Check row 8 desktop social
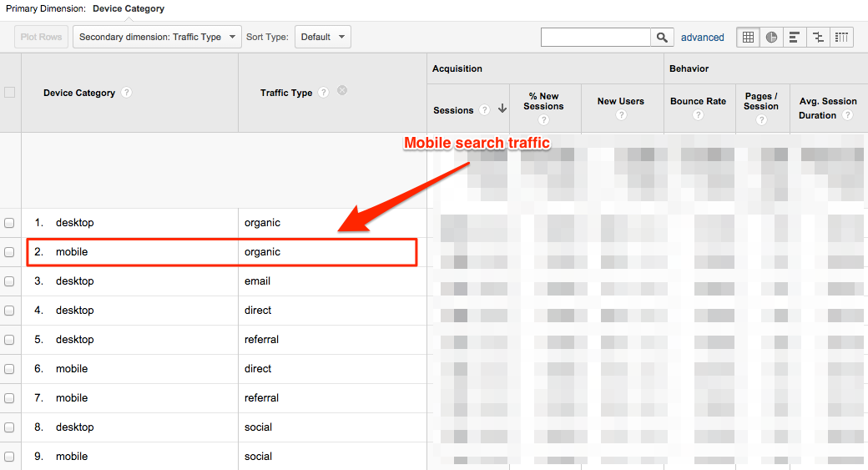This screenshot has width=868, height=470. coord(9,427)
